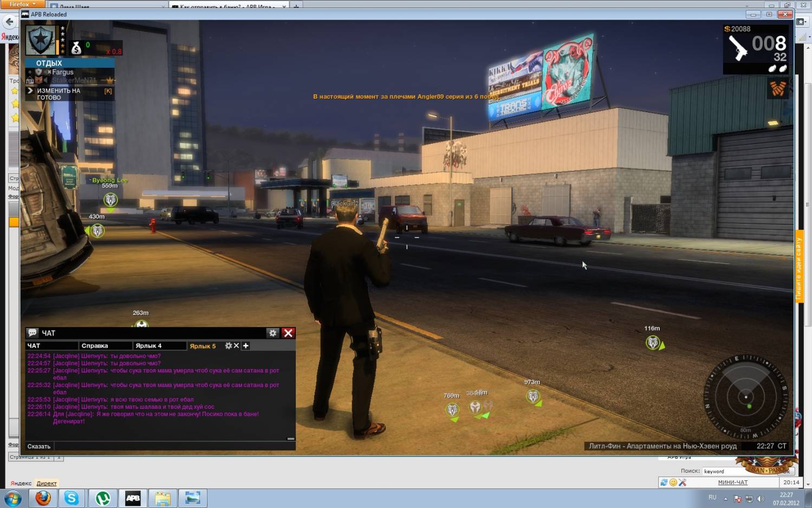This screenshot has height=508, width=812.
Task: Switch to the ЧАТ tab
Action: [x=51, y=345]
